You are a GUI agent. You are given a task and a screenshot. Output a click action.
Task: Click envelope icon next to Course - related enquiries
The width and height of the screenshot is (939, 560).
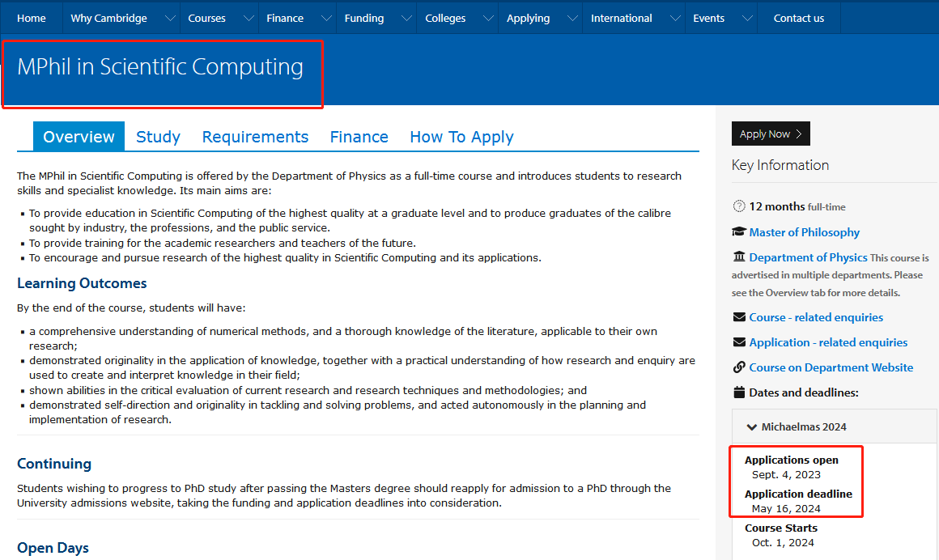738,317
